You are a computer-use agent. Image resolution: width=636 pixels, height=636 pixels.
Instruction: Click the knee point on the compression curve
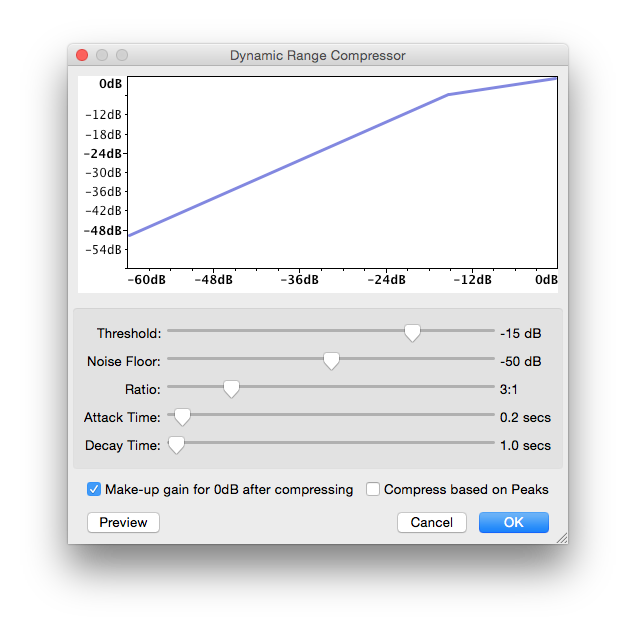pyautogui.click(x=448, y=95)
